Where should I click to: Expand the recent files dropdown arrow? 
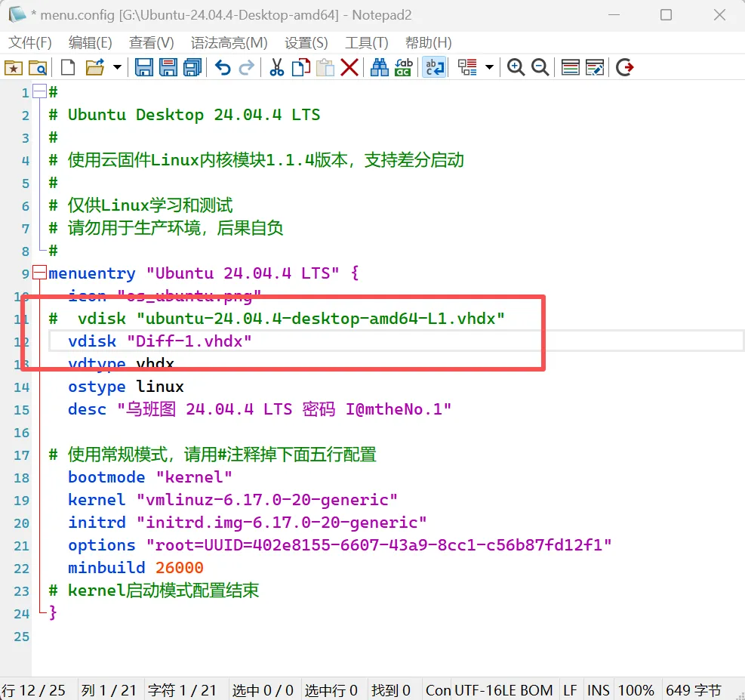117,67
